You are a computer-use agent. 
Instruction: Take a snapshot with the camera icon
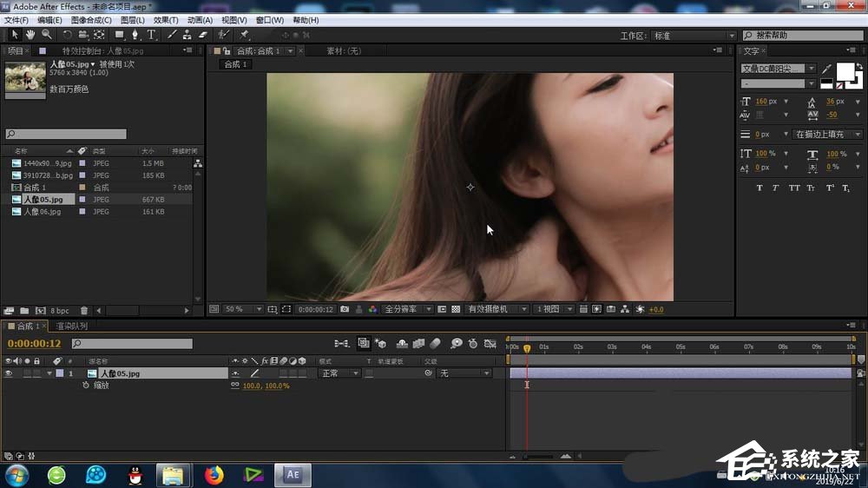tap(345, 309)
